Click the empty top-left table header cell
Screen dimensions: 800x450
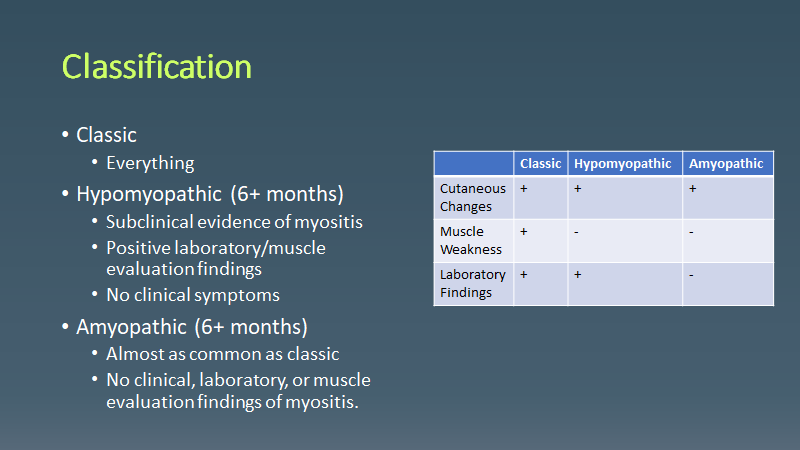pyautogui.click(x=473, y=164)
